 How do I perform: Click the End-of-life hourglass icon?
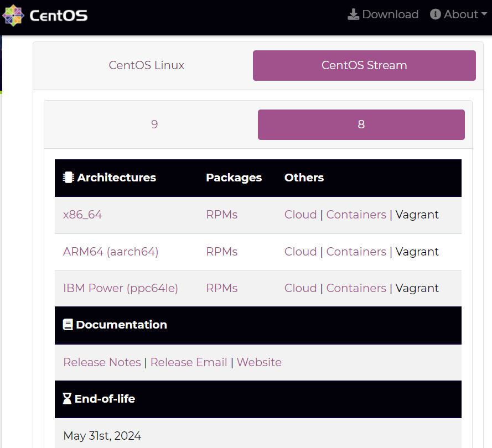(67, 399)
